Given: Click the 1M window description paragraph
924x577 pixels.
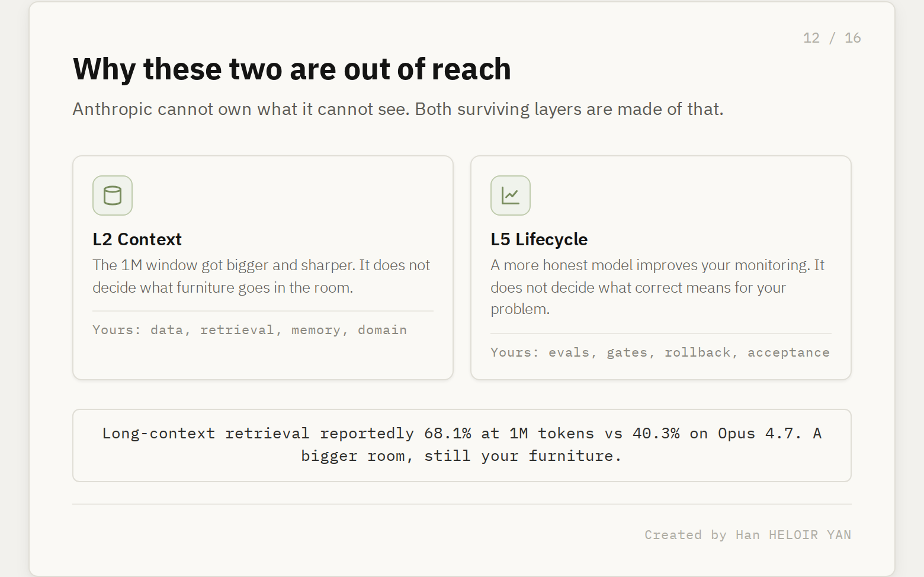Looking at the screenshot, I should (261, 276).
